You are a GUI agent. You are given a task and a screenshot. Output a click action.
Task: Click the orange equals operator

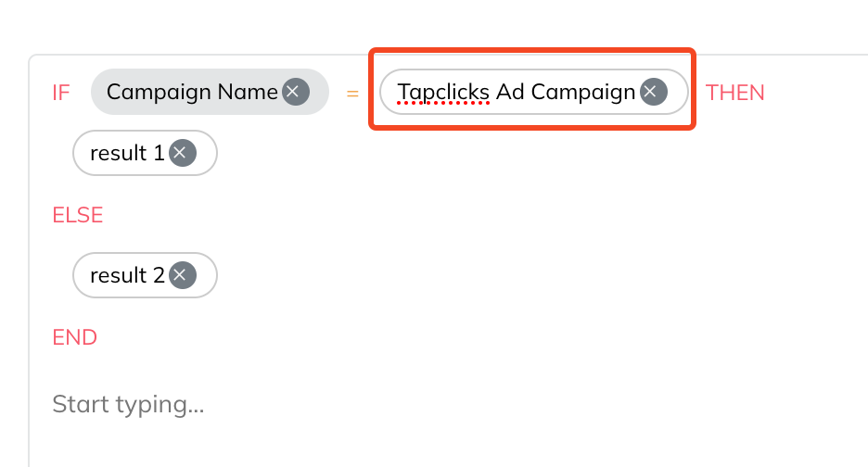pos(352,94)
